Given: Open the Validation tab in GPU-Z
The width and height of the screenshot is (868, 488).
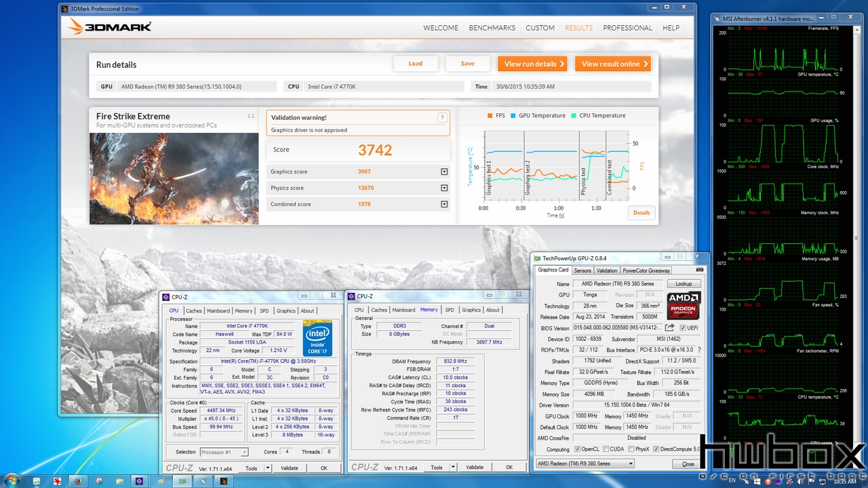Looking at the screenshot, I should tap(607, 270).
